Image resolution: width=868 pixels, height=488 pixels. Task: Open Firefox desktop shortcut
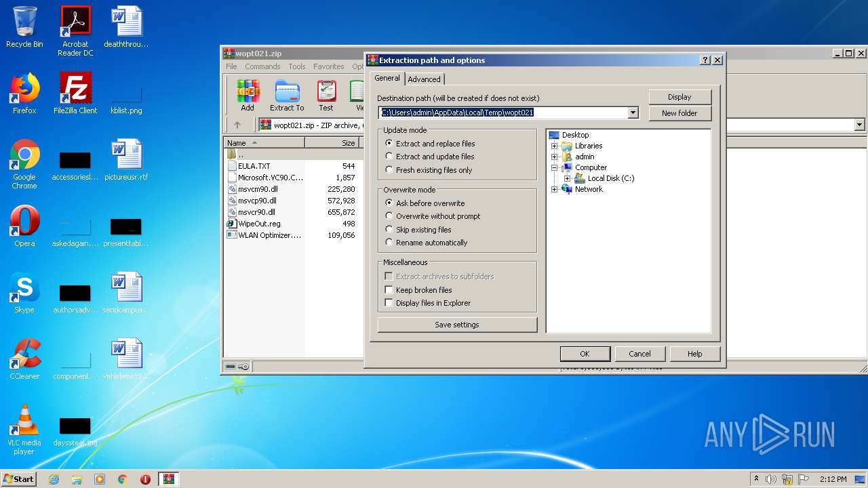(24, 94)
